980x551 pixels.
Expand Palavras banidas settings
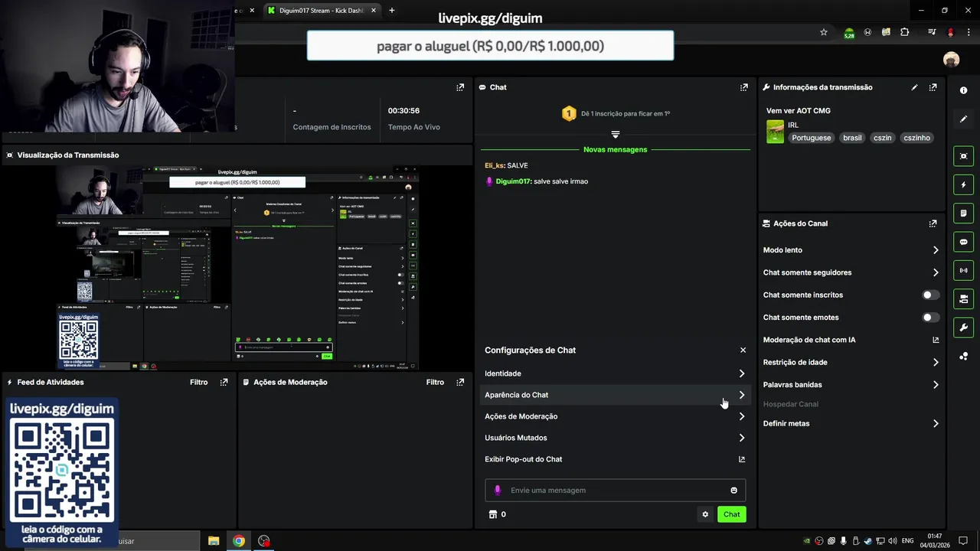(x=851, y=385)
